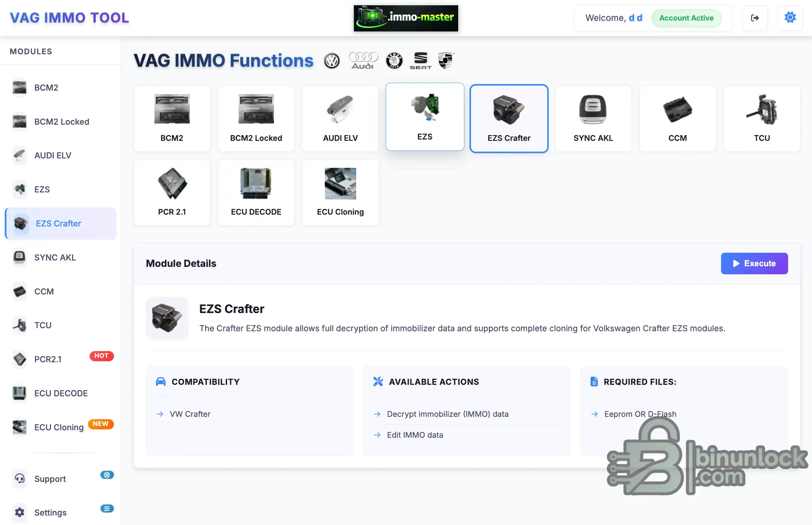Viewport: 812px width, 525px height.
Task: Select SYNC AKL in sidebar
Action: 55,257
